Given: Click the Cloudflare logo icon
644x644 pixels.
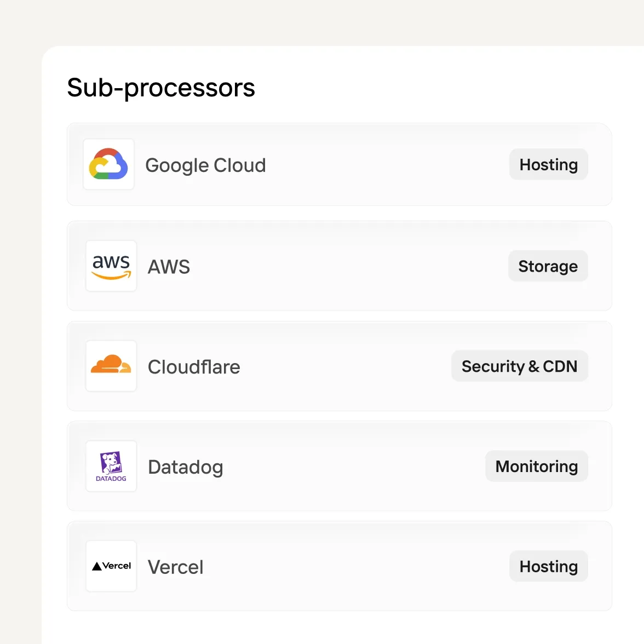Looking at the screenshot, I should (x=111, y=366).
